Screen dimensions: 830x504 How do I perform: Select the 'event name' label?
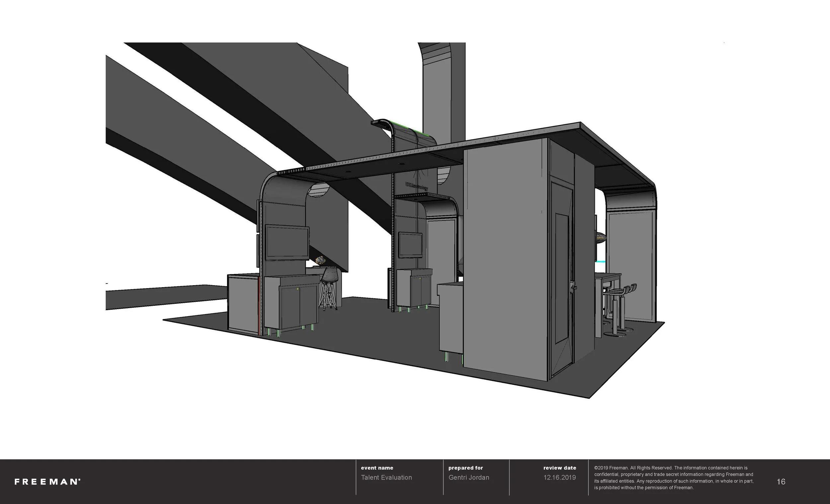pyautogui.click(x=377, y=468)
